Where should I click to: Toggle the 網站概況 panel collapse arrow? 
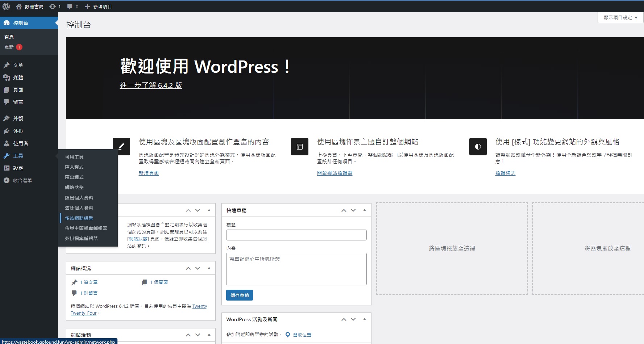pos(209,268)
